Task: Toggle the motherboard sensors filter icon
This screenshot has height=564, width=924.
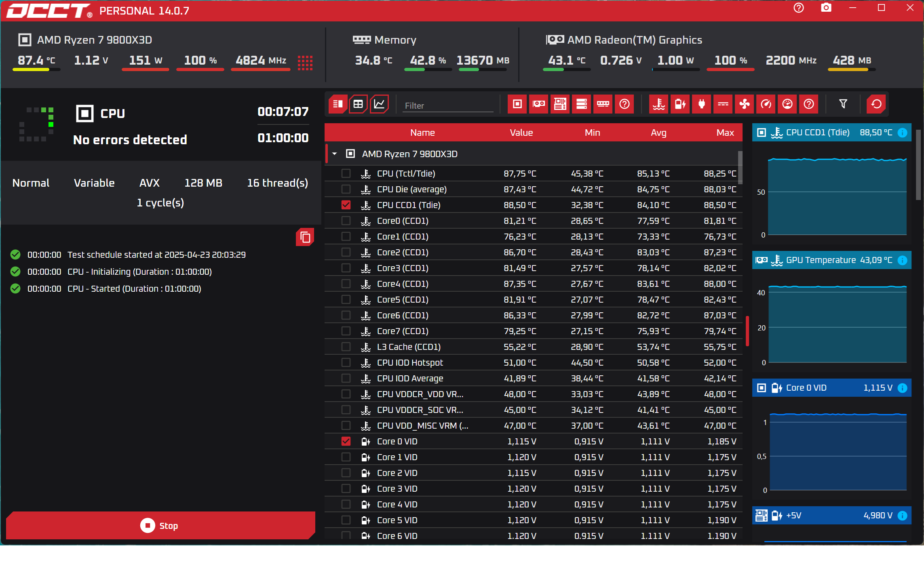Action: [x=560, y=104]
